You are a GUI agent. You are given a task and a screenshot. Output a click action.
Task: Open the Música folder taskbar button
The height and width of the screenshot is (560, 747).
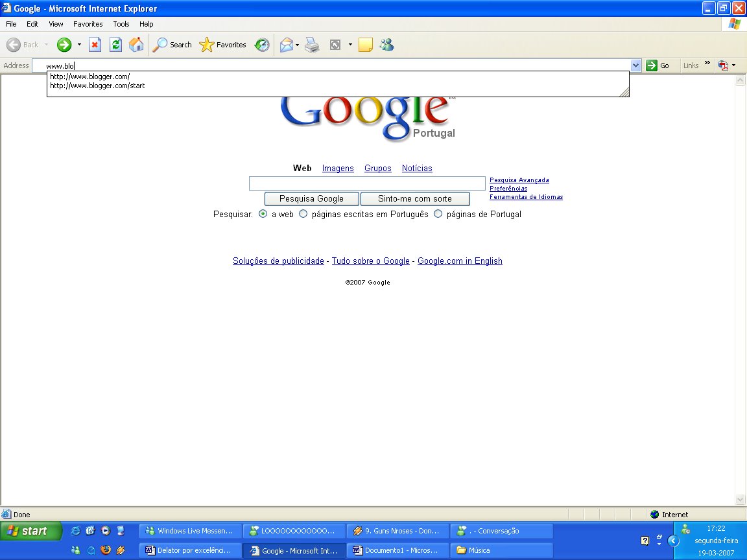(x=502, y=550)
